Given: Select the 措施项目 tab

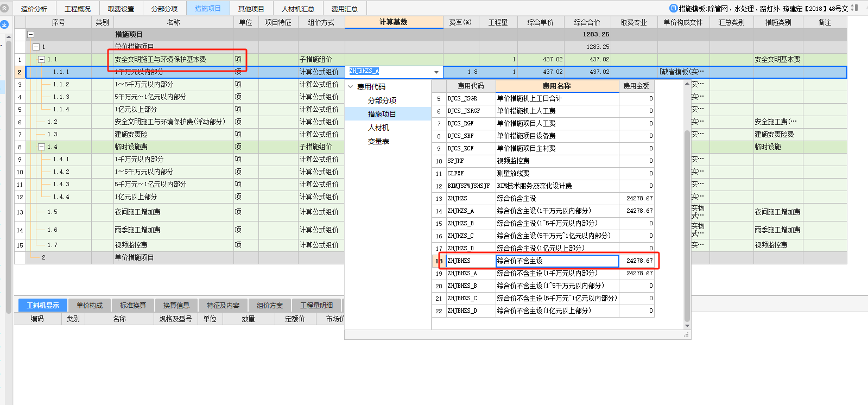Looking at the screenshot, I should click(x=208, y=9).
